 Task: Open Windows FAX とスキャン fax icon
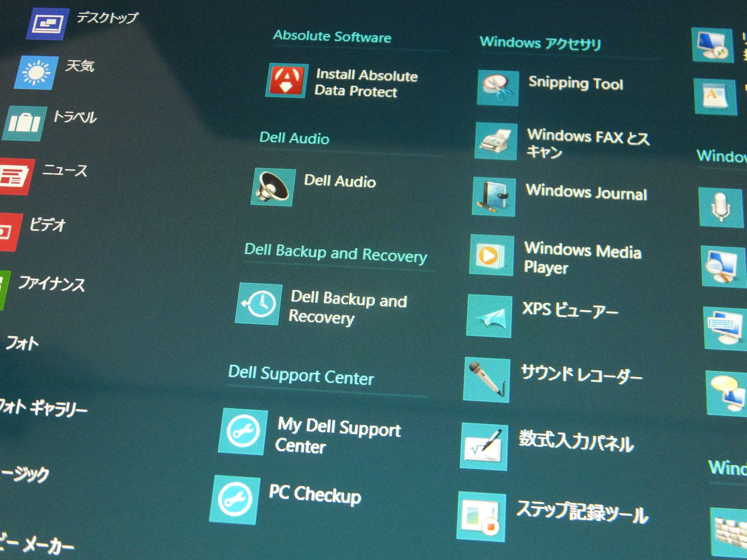(496, 141)
